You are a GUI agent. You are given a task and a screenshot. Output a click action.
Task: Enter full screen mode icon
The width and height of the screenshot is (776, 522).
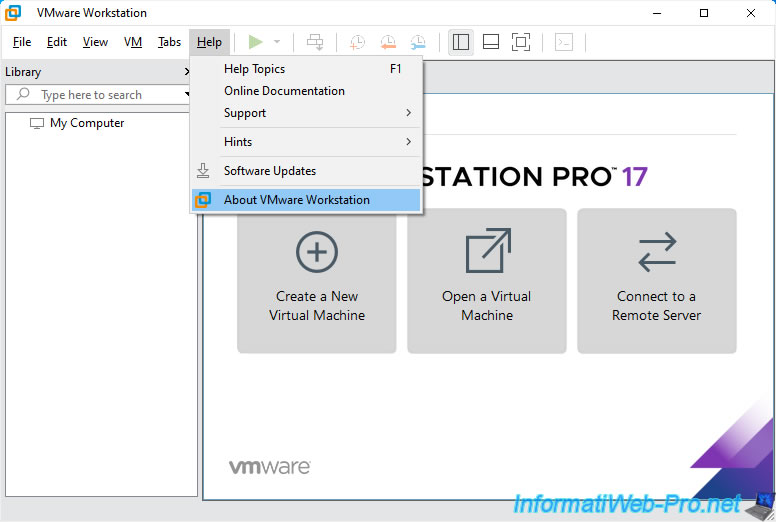[x=521, y=42]
